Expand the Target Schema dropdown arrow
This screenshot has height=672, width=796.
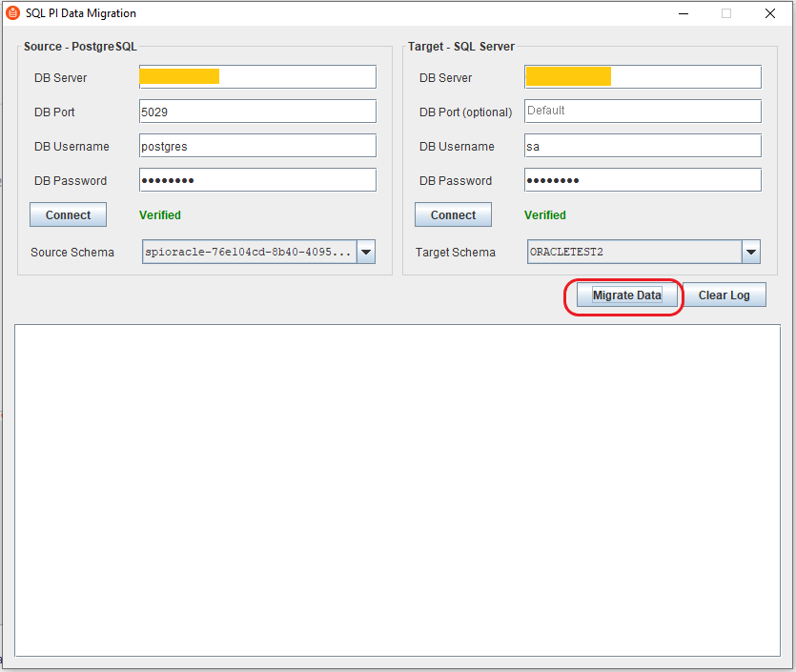(751, 252)
